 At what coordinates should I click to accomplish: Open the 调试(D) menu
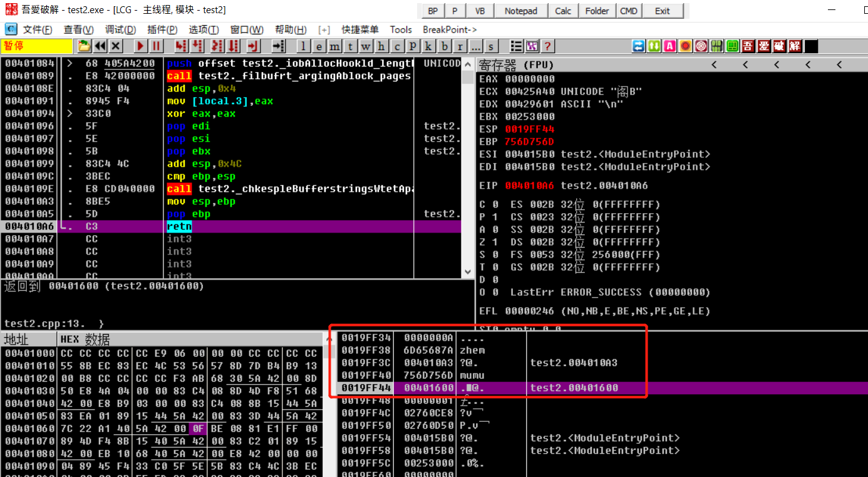(120, 29)
